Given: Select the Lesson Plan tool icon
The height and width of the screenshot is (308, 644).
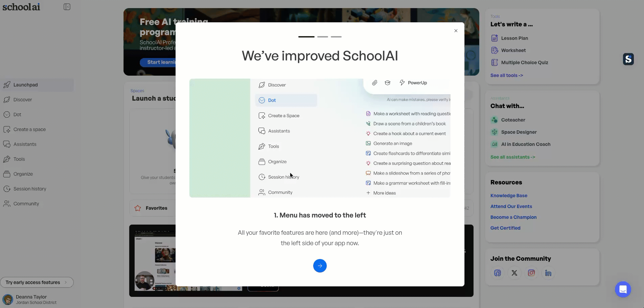Looking at the screenshot, I should click(x=495, y=38).
